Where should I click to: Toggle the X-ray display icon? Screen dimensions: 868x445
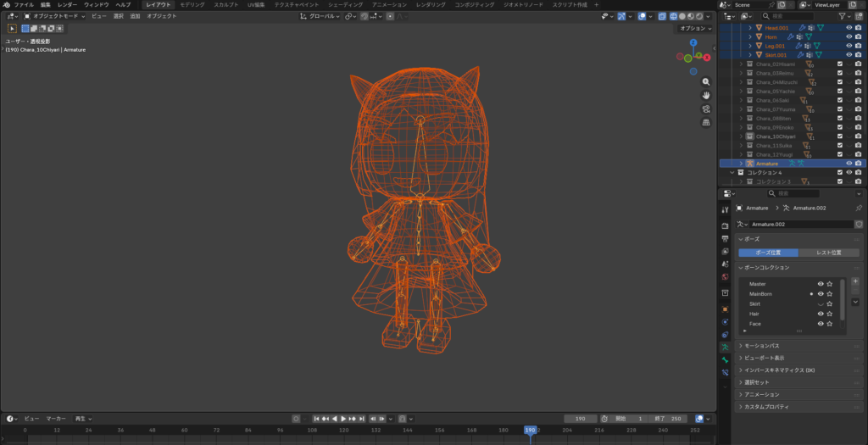point(660,16)
